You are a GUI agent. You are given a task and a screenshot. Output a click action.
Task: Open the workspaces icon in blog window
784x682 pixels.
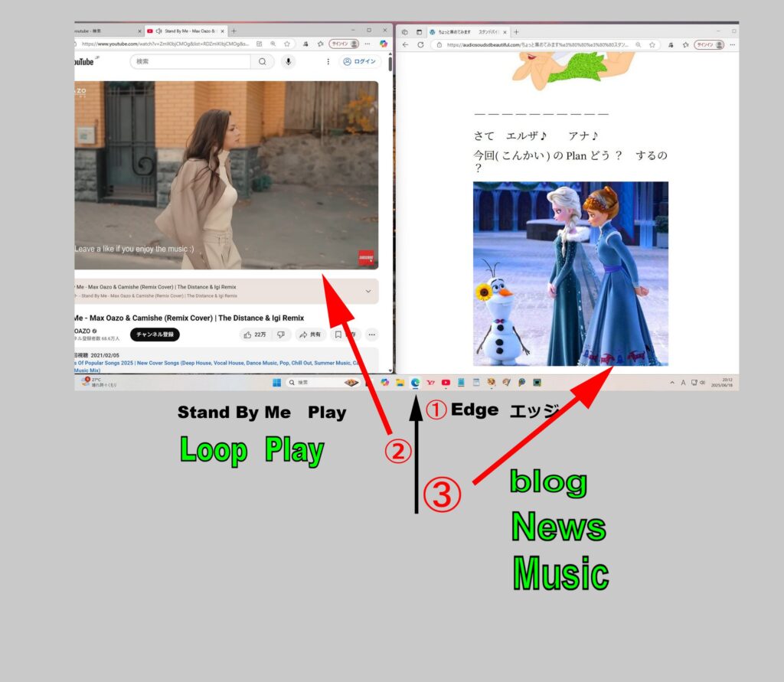405,32
